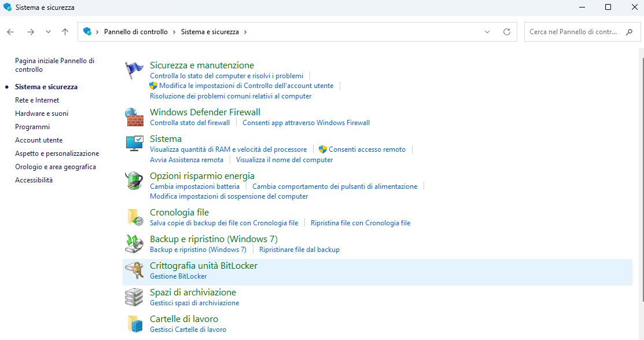Open Pagina iniziale Pannello di controllo
The height and width of the screenshot is (340, 644).
[54, 65]
